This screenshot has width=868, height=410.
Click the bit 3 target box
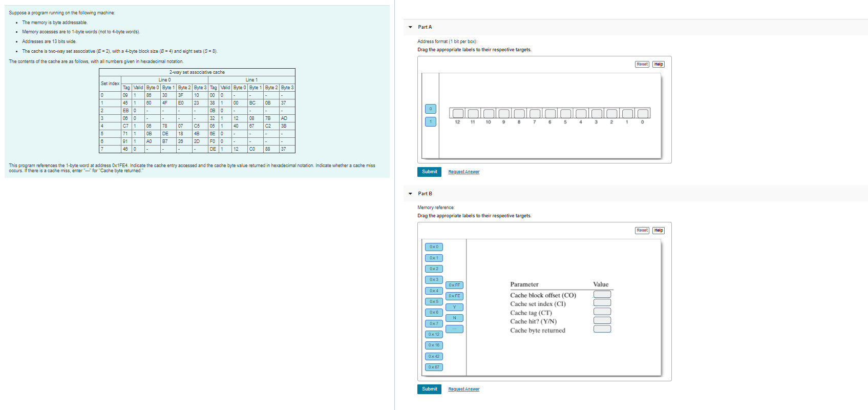597,113
